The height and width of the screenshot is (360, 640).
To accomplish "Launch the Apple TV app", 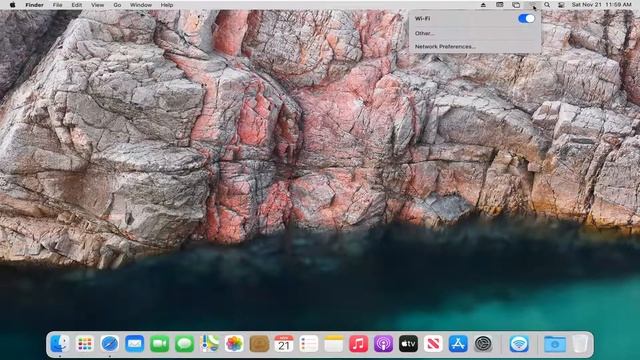I will [409, 344].
